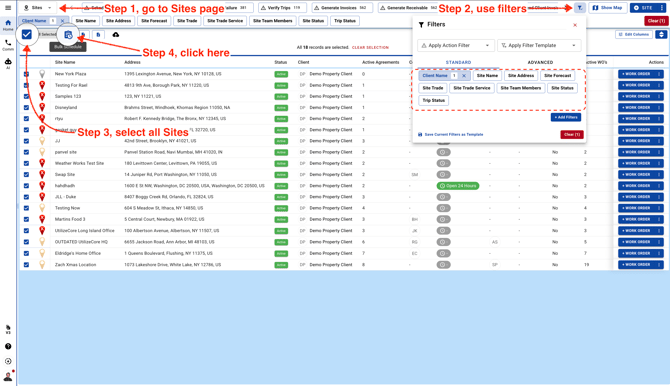Open the Apply Action Filter dropdown
The height and width of the screenshot is (386, 670).
point(455,45)
